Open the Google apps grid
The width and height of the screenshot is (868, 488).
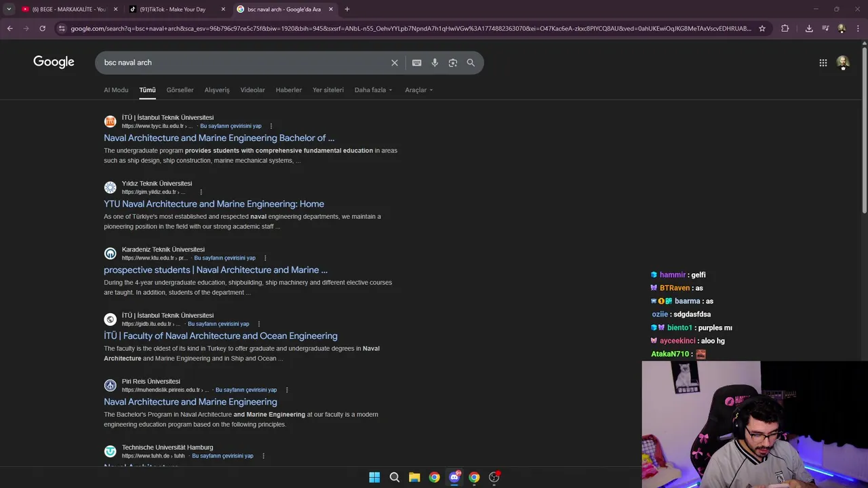pos(823,62)
